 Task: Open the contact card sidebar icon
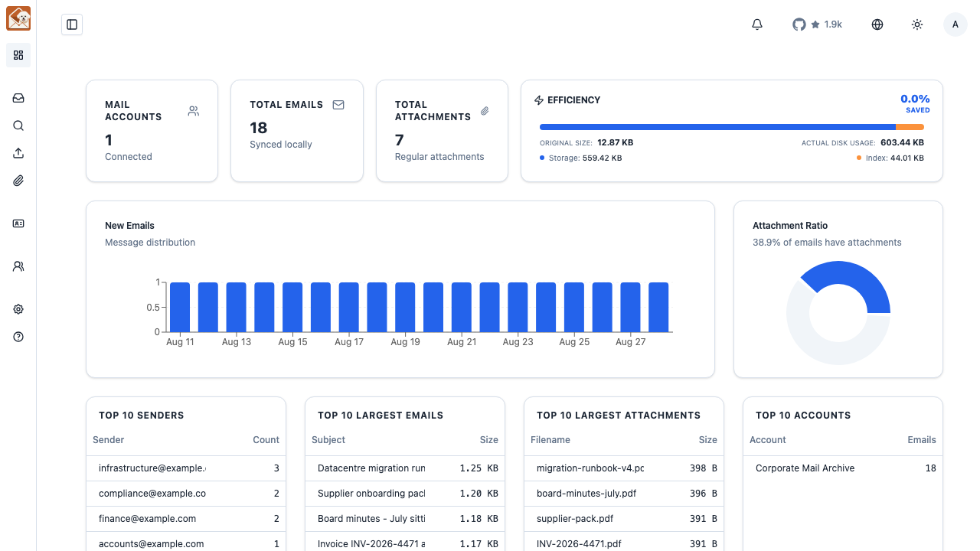tap(18, 223)
